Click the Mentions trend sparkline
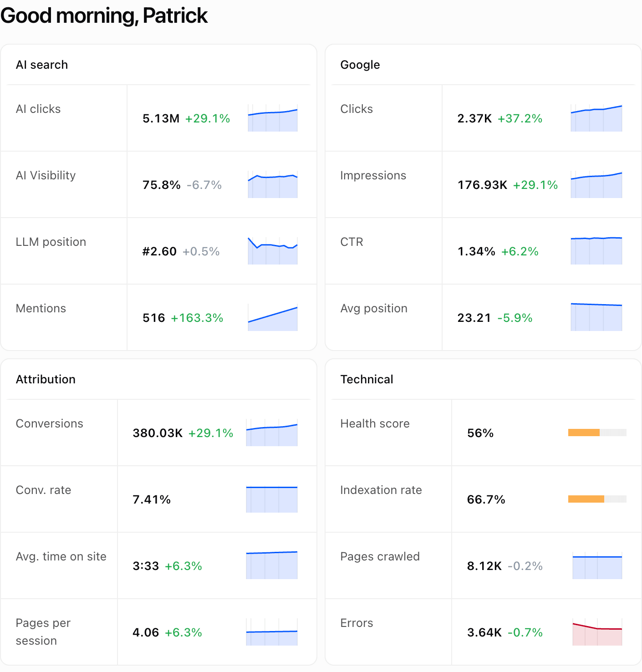 click(x=273, y=317)
